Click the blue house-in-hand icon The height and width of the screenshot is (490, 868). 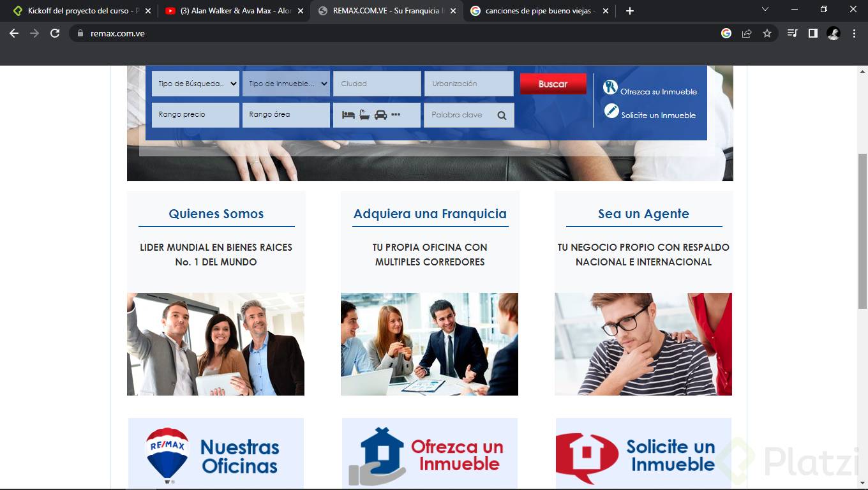click(377, 456)
